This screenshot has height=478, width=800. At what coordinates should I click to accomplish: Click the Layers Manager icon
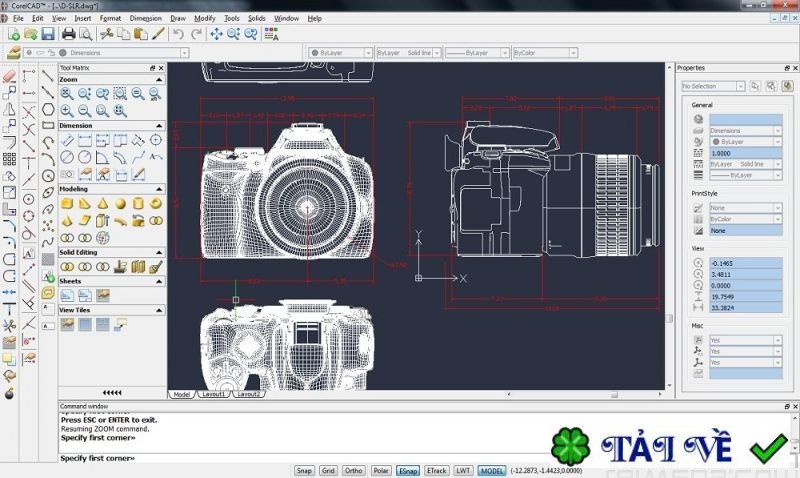tap(13, 52)
